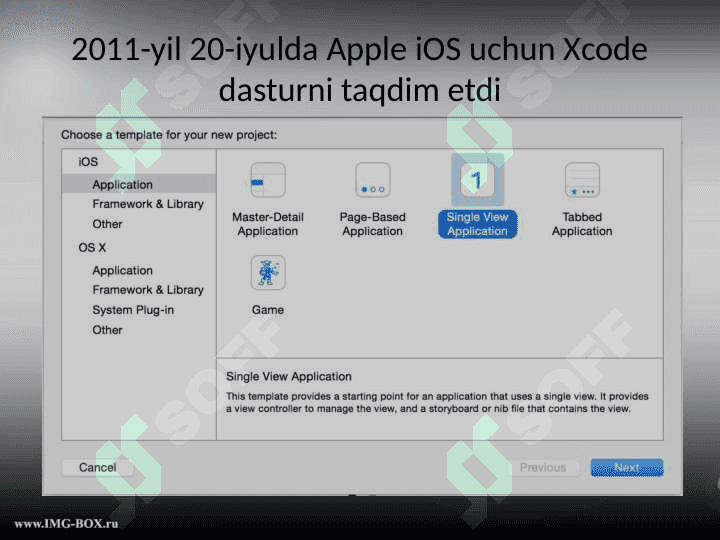Image resolution: width=720 pixels, height=540 pixels.
Task: Select Application under iOS
Action: [x=139, y=184]
